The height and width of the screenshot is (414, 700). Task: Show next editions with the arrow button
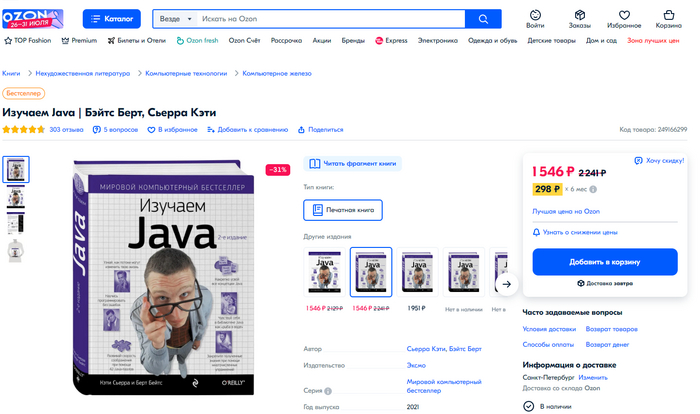pos(507,284)
